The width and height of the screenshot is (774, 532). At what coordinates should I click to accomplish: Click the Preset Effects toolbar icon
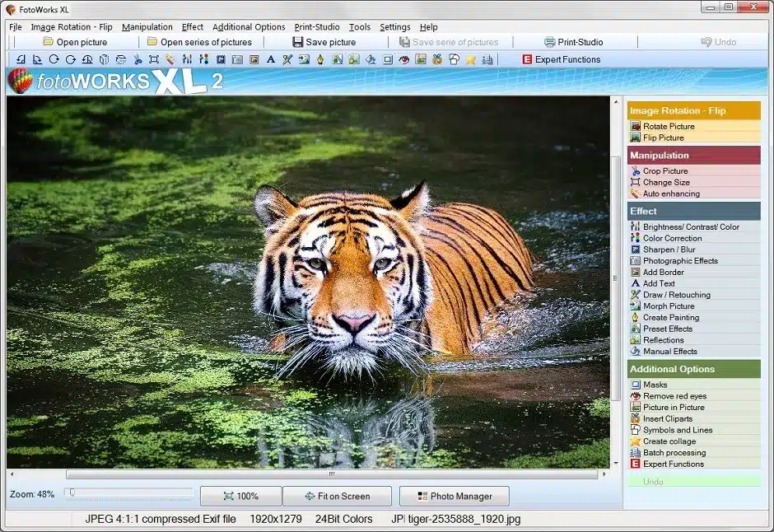click(337, 60)
